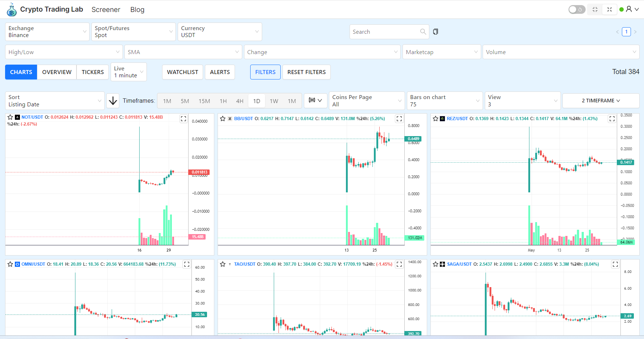Open the View 3 dropdown

(x=523, y=101)
